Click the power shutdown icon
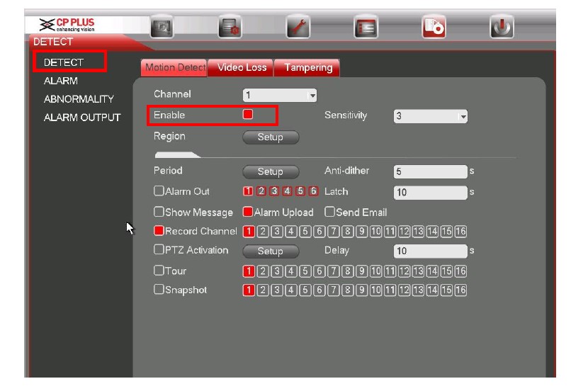Image resolution: width=588 pixels, height=391 pixels. [502, 27]
